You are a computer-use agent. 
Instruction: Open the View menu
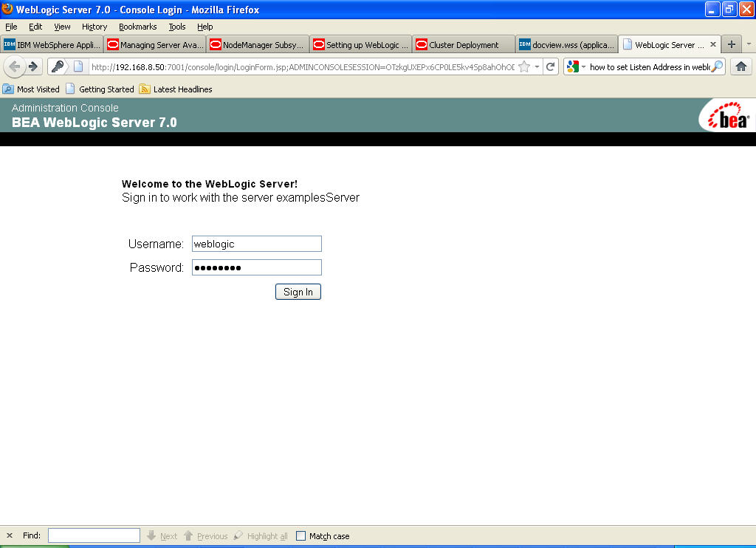pos(62,27)
